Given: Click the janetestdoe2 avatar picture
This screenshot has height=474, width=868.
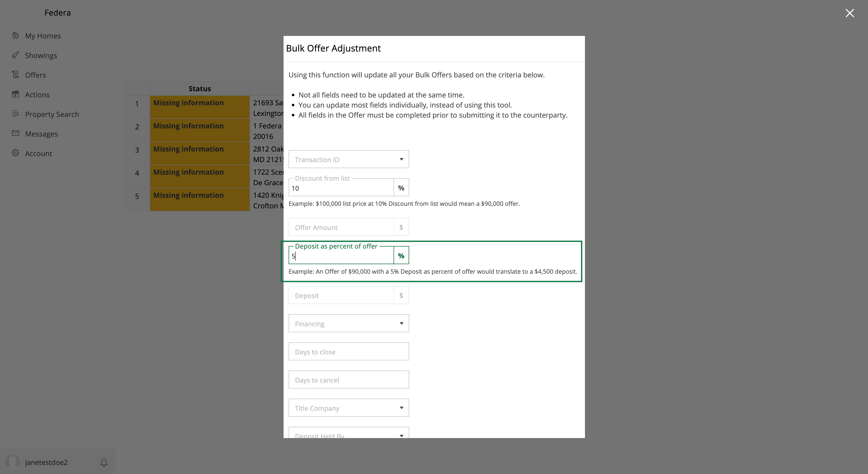Looking at the screenshot, I should tap(13, 462).
